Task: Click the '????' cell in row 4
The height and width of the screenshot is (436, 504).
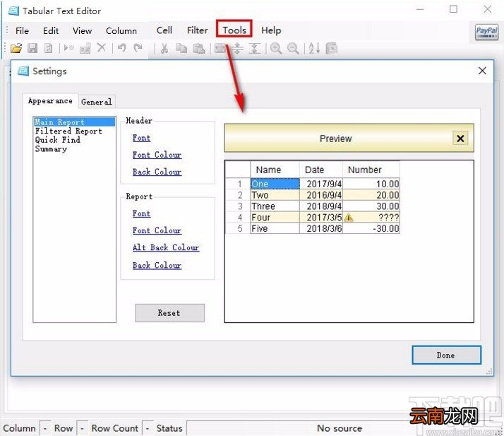Action: (x=371, y=218)
